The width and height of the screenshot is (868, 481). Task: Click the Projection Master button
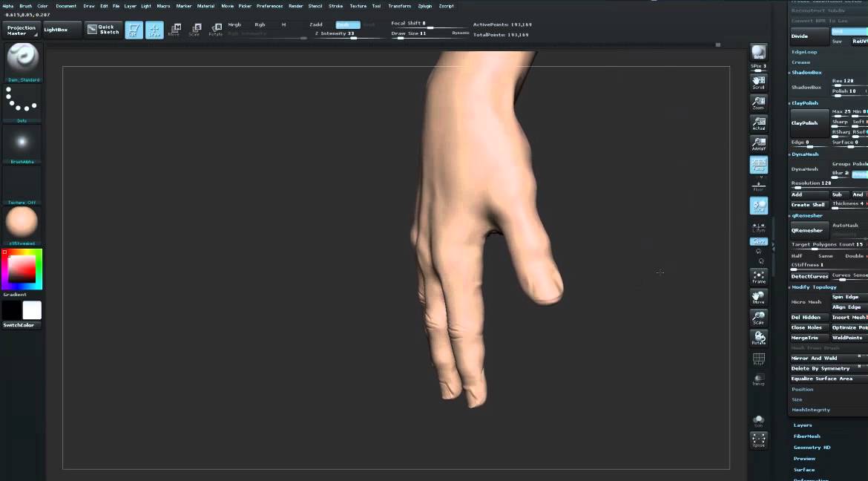(x=21, y=30)
